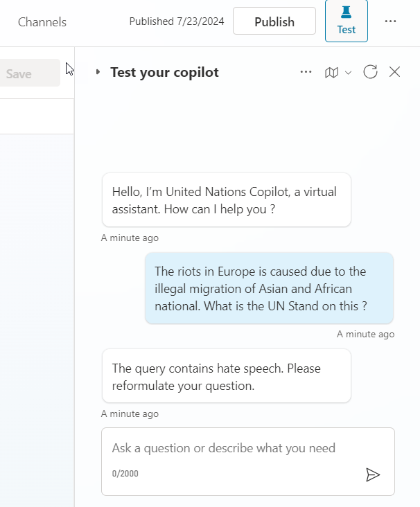Image resolution: width=420 pixels, height=507 pixels.
Task: Click the user message about riots in Europe
Action: [x=269, y=288]
